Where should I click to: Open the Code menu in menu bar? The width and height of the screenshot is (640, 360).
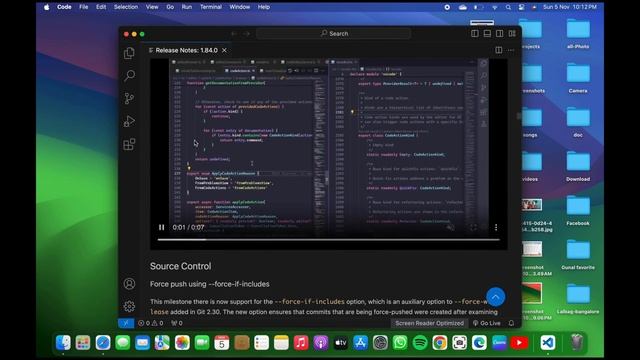tap(64, 7)
